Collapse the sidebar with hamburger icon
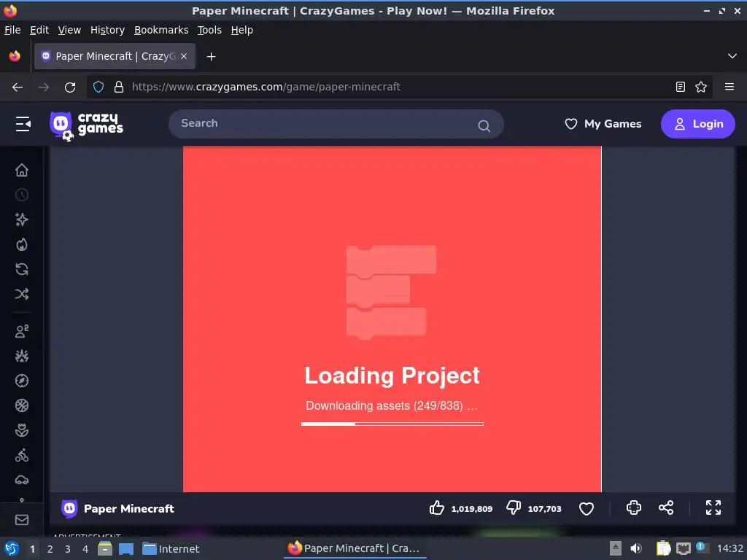Screen dimensions: 747x560 [23, 124]
